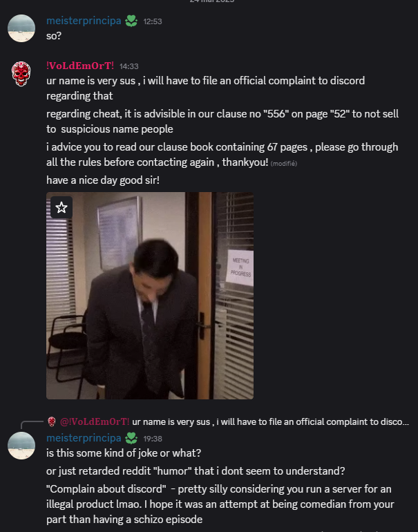Click green badge beside meisterprincipa at 19:38
The width and height of the screenshot is (418, 532).
131,438
